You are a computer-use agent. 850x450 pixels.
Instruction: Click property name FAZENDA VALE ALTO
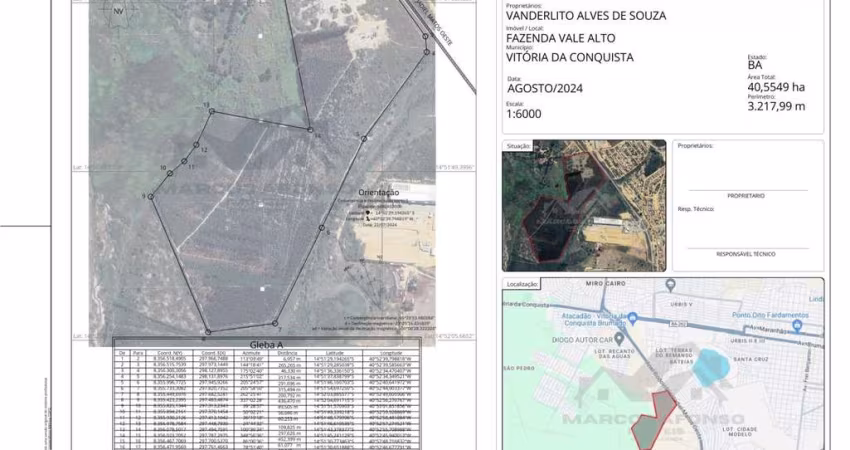tap(561, 38)
